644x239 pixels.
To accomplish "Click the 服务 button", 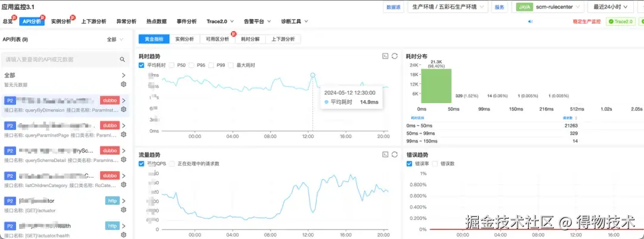I will click(500, 7).
